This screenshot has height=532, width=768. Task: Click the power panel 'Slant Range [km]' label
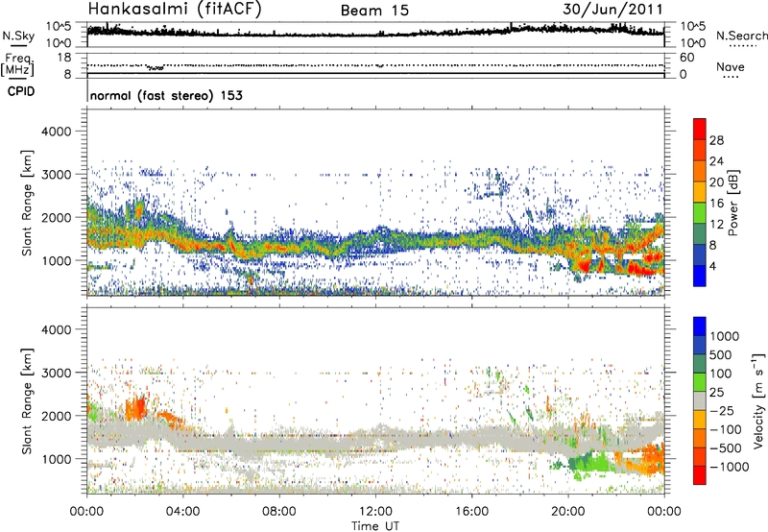pyautogui.click(x=27, y=203)
